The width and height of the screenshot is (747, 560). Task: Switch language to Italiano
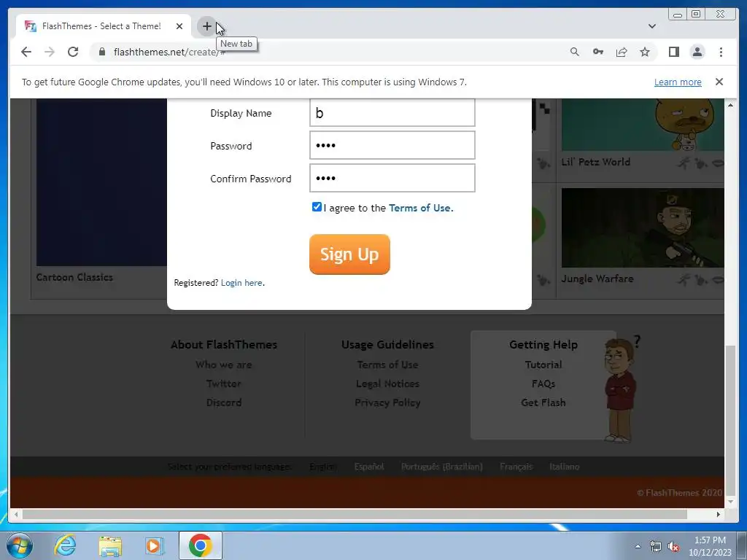click(564, 467)
